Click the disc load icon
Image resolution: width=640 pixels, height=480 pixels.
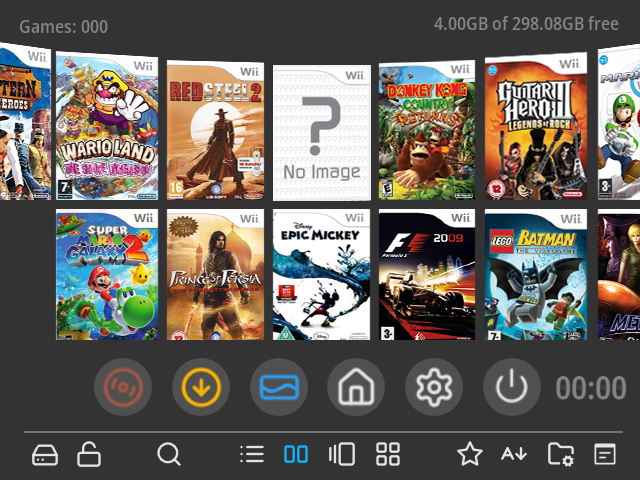123,387
